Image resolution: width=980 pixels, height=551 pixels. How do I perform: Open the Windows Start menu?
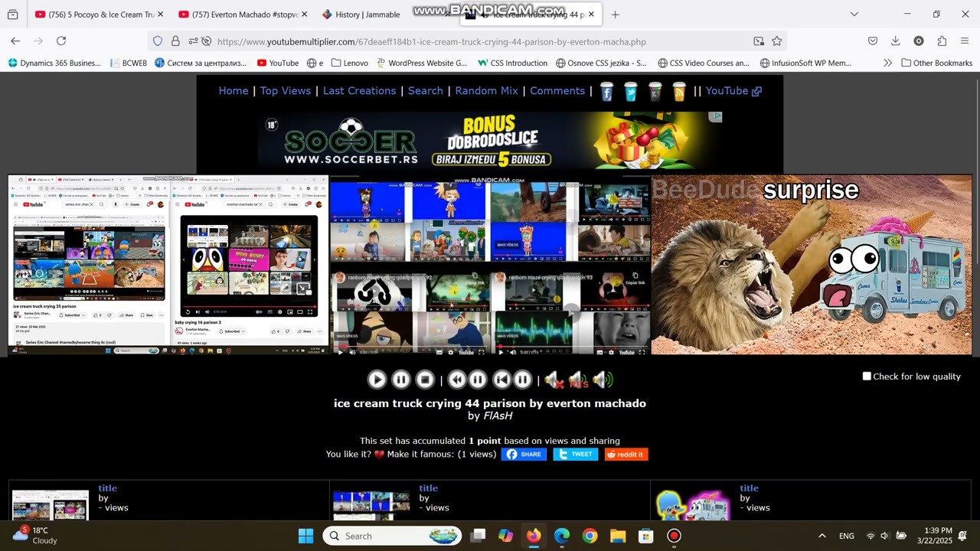coord(305,536)
